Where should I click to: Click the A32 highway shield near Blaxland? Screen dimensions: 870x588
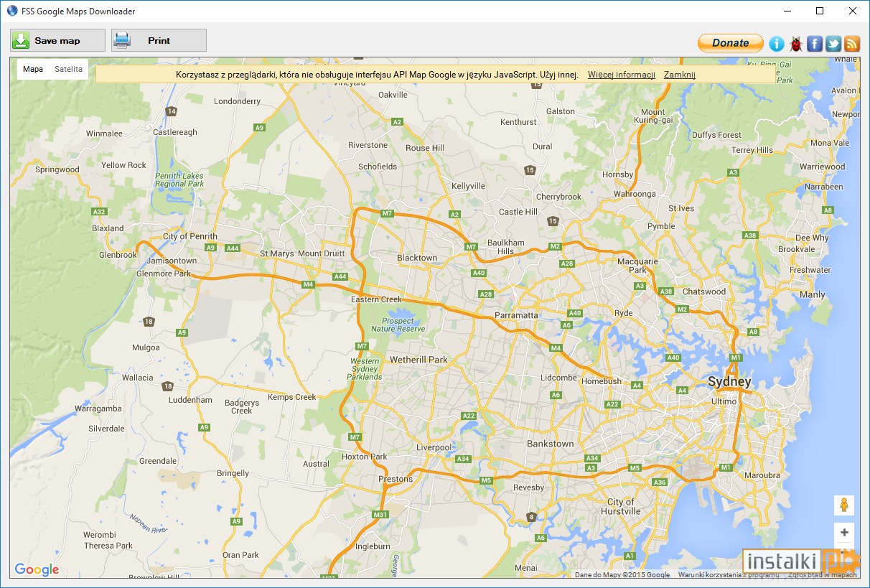pyautogui.click(x=100, y=212)
